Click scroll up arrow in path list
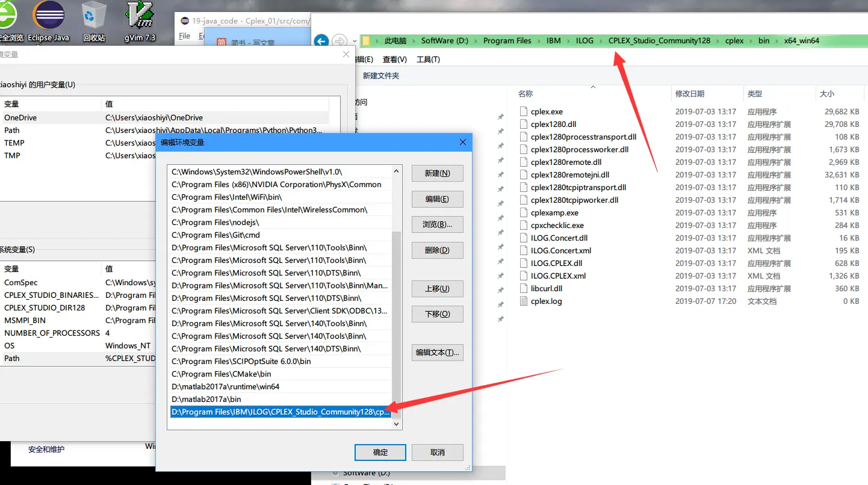Image resolution: width=868 pixels, height=485 pixels. pos(396,170)
